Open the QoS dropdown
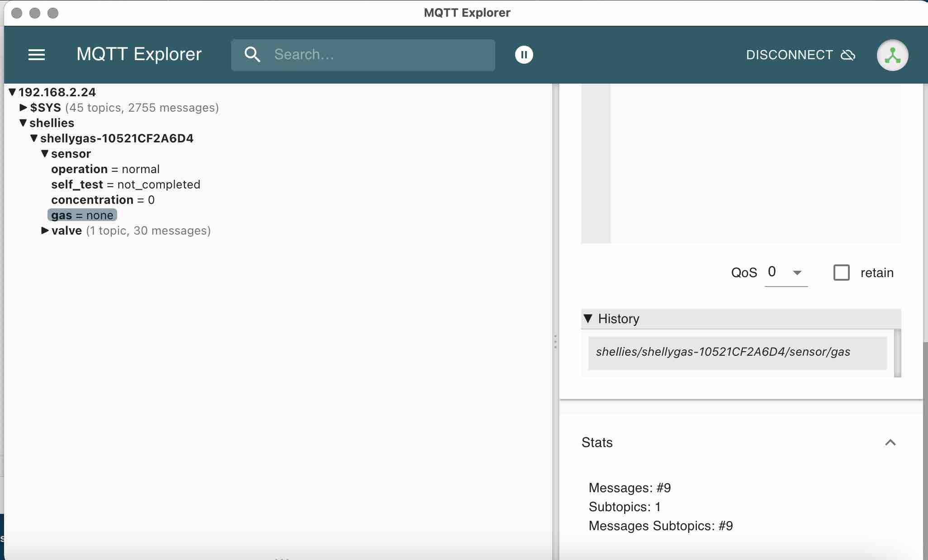 [786, 273]
